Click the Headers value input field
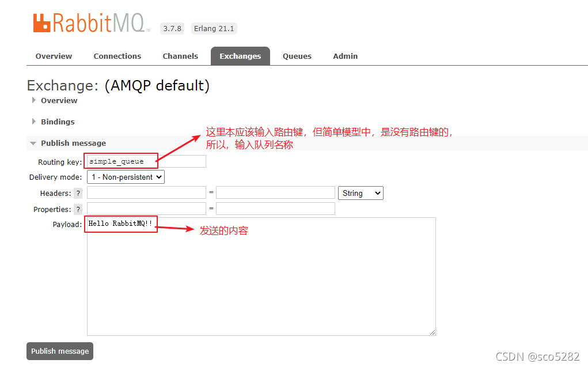588x367 pixels. coord(275,192)
